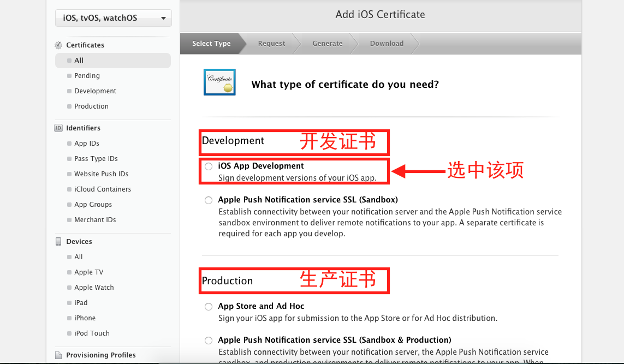Screen dimensions: 624x364
Task: Open iCloud Containers in the sidebar
Action: [x=103, y=189]
